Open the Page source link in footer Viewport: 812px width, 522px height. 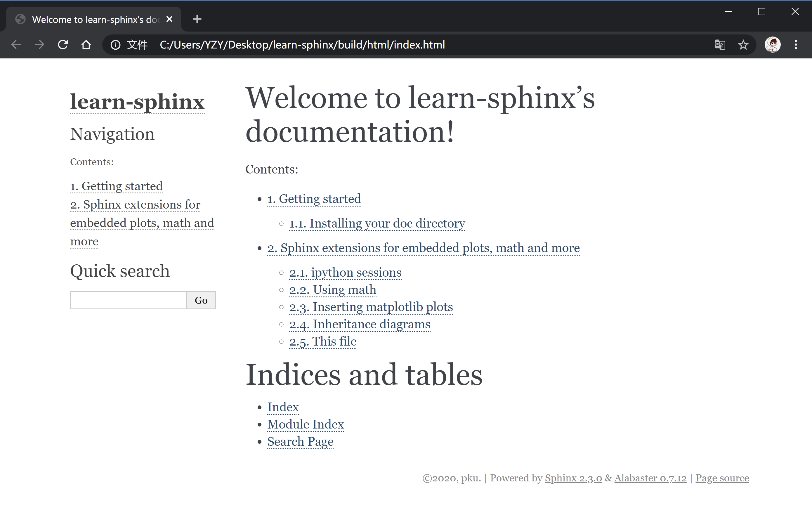[x=722, y=478]
